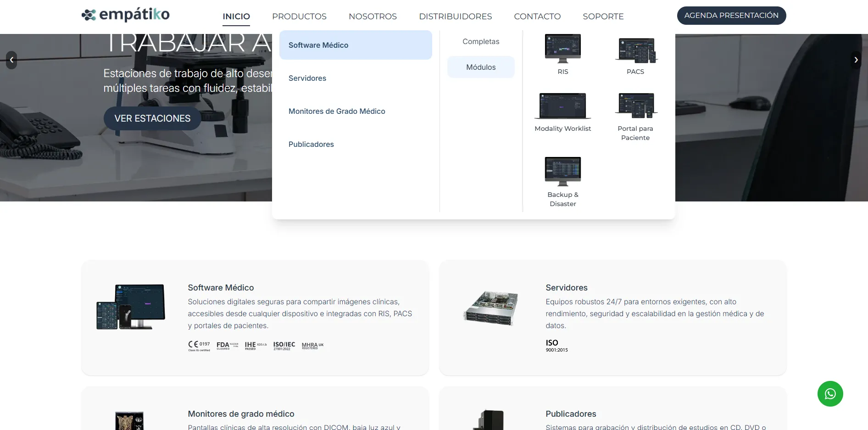Click the Servidores card server image
The image size is (868, 430).
pyautogui.click(x=490, y=308)
